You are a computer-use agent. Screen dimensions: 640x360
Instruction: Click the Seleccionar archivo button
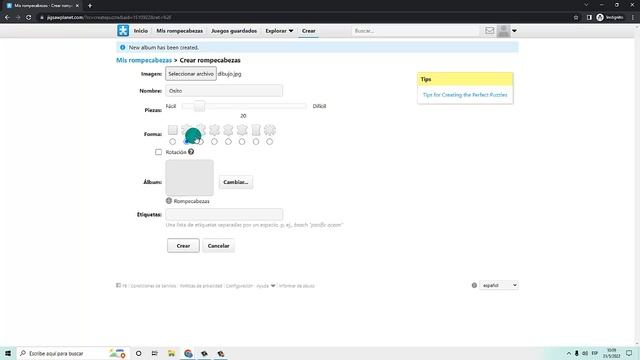tap(191, 74)
